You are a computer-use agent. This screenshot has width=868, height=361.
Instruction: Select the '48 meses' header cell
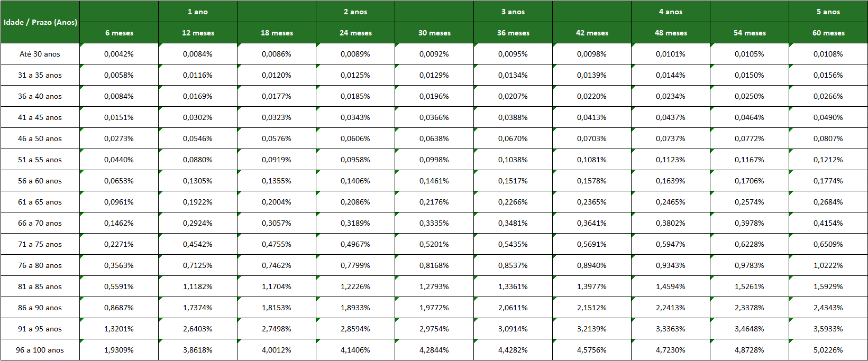point(671,33)
